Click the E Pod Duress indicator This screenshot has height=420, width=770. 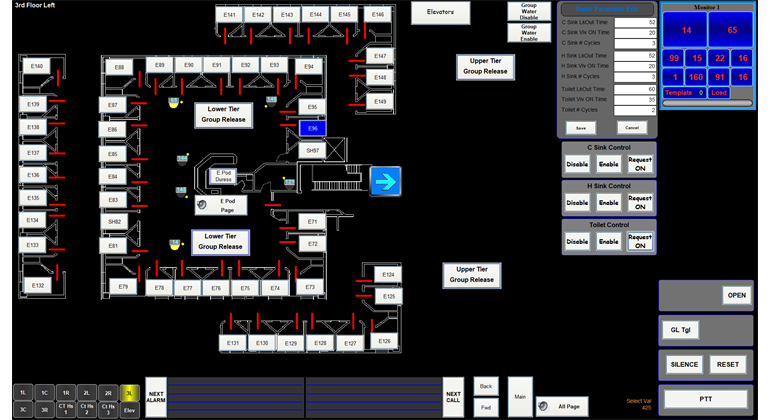point(224,176)
